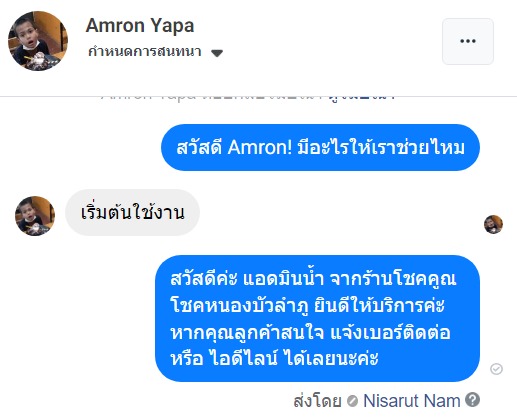Select the สวัสดี Amron! greeting bubble
This screenshot has width=517, height=418.
pyautogui.click(x=320, y=147)
